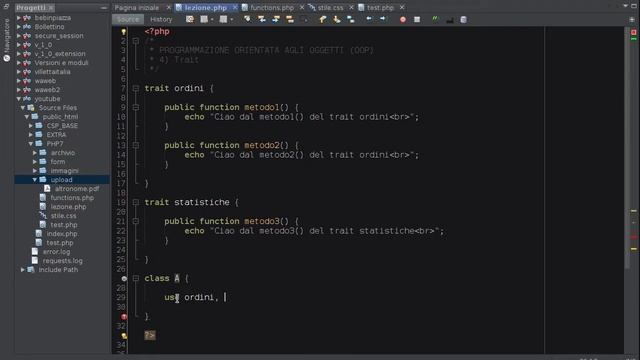Shift Line Right toolbar icon
640x360 pixels.
pos(383,19)
